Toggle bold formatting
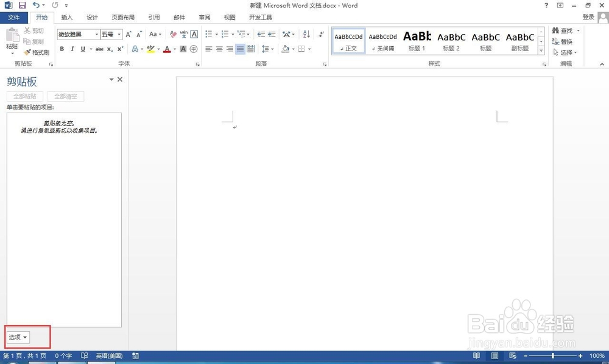Screen dimensions: 609x364 (x=62, y=49)
